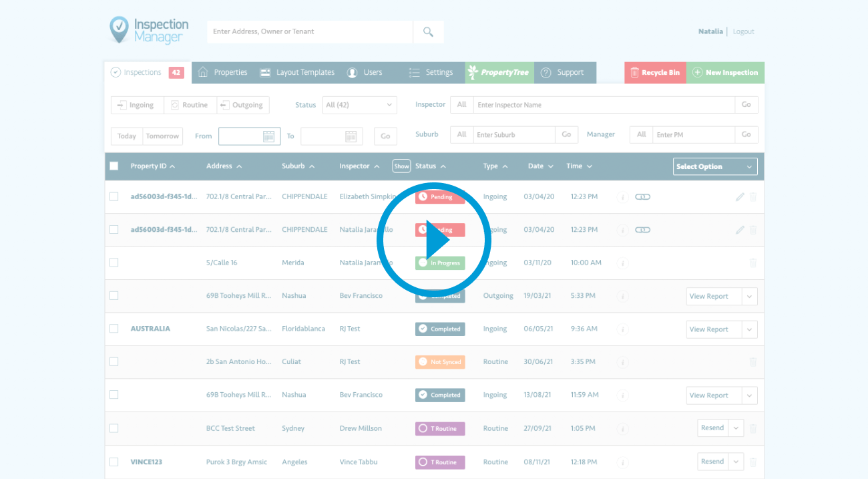The width and height of the screenshot is (868, 479).
Task: Click the Manager All button
Action: 641,134
